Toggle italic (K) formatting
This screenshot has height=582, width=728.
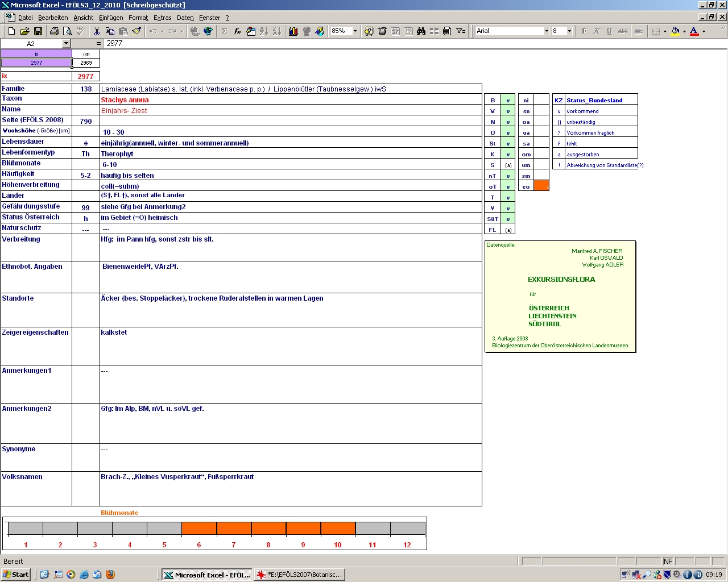coord(597,31)
